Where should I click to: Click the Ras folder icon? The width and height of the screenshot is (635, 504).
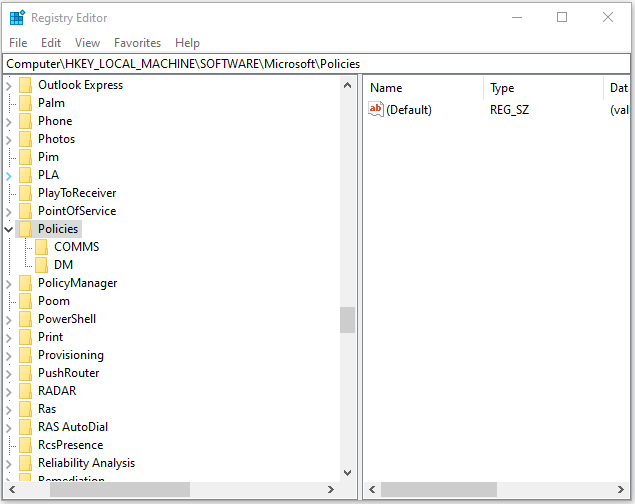(26, 409)
